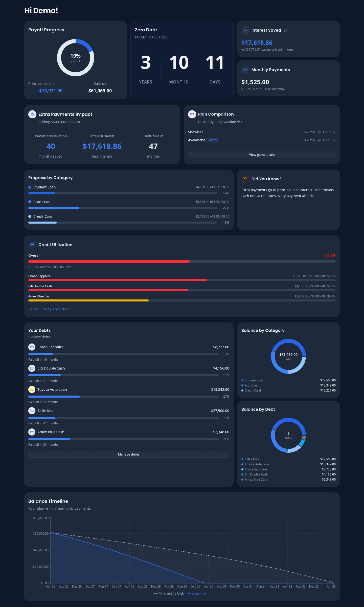Click the lightbulb icon in Did You Know

[245, 179]
